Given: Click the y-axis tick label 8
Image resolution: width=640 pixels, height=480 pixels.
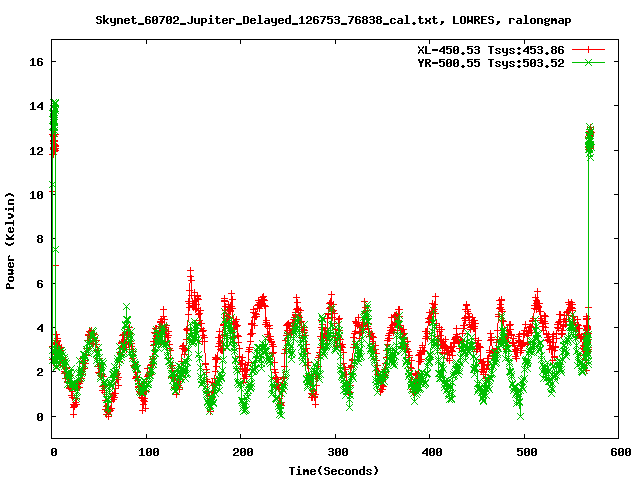Looking at the screenshot, I should (x=40, y=239).
